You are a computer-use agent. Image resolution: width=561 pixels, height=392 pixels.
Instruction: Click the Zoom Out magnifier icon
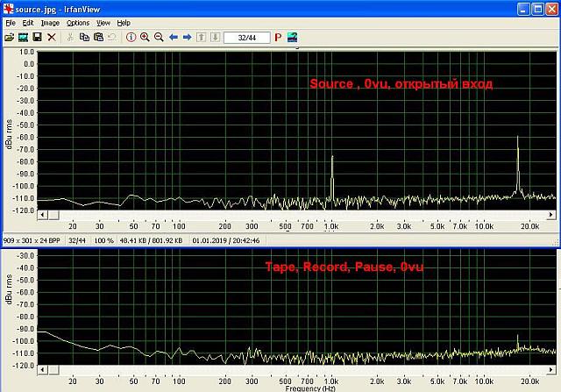click(159, 38)
